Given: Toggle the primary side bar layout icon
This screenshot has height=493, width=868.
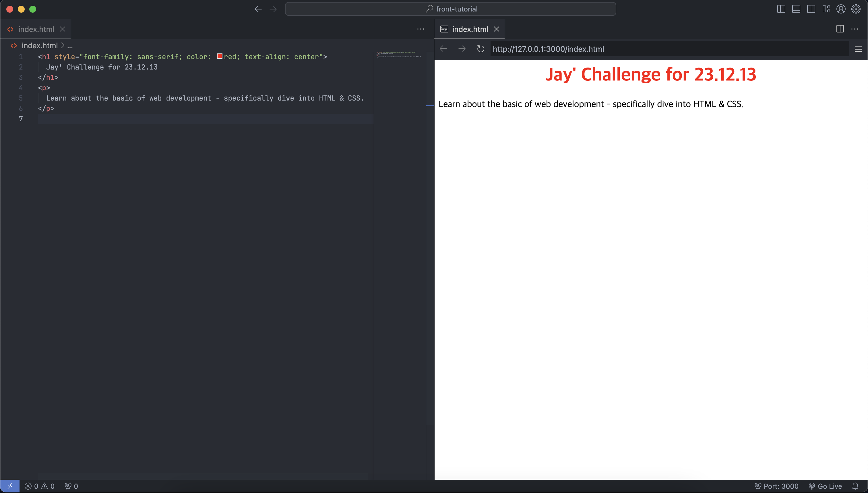Looking at the screenshot, I should pyautogui.click(x=781, y=9).
